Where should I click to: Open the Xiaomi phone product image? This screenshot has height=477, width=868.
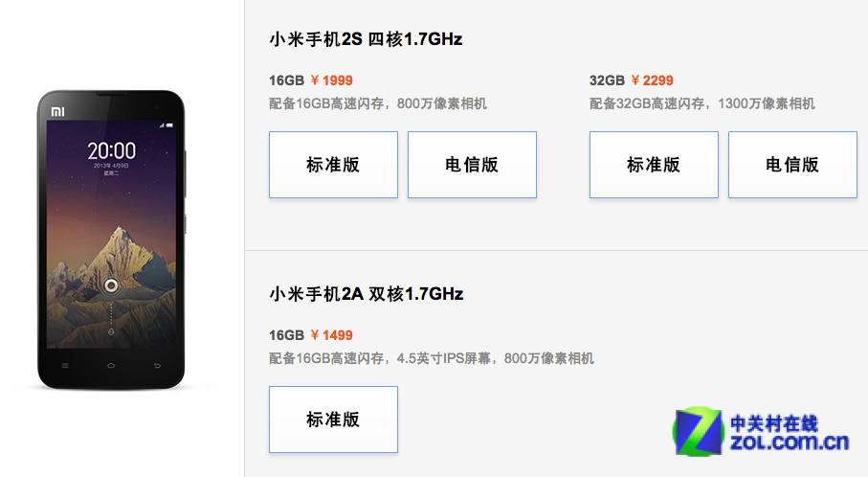(111, 239)
